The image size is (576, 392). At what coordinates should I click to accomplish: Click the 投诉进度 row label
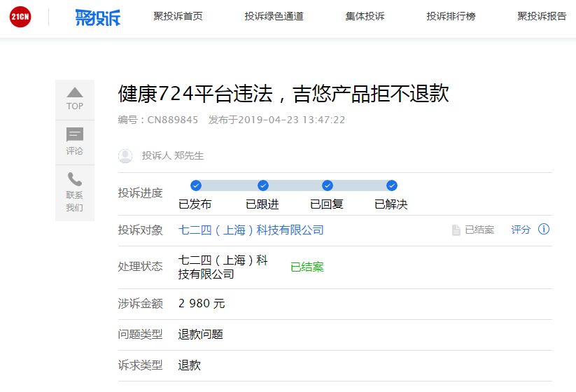(140, 193)
